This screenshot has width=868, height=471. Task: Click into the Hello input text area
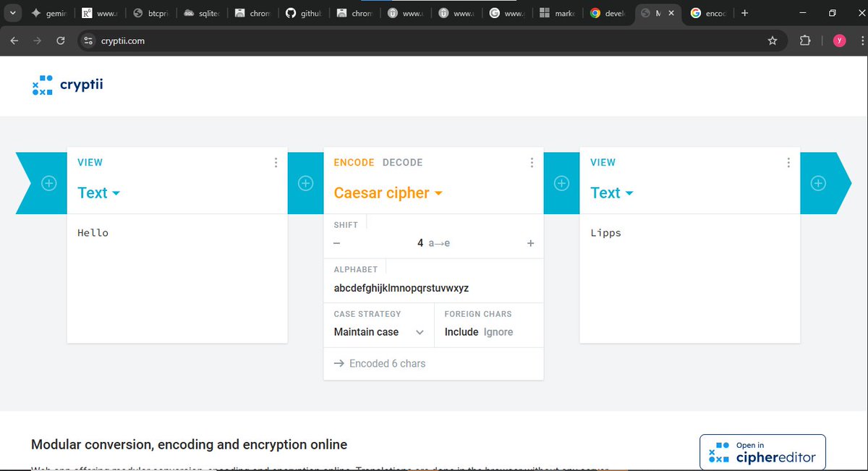[x=177, y=278]
